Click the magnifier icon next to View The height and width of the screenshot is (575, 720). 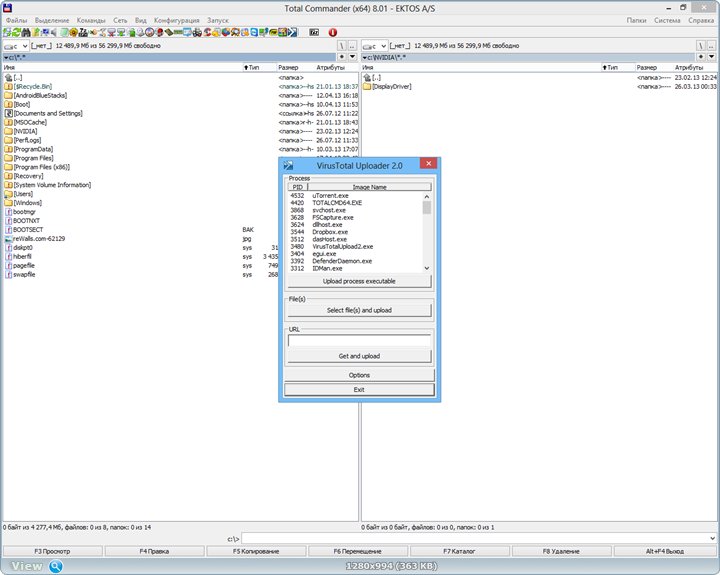(x=56, y=566)
